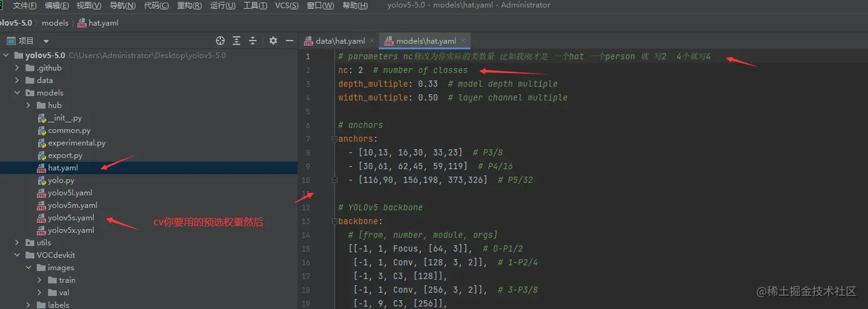Open the 工具(T) menu
Image resolution: width=868 pixels, height=309 pixels.
pyautogui.click(x=255, y=6)
